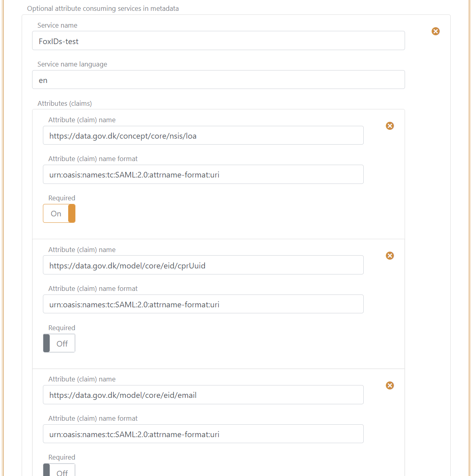The image size is (472, 476).
Task: Click the Service name input containing FoxIDs-test
Action: point(218,40)
